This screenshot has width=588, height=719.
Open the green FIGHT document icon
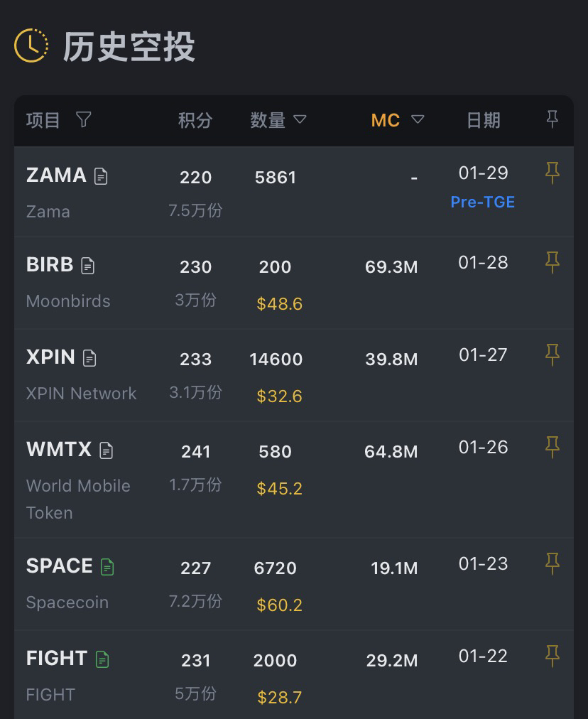pyautogui.click(x=102, y=659)
